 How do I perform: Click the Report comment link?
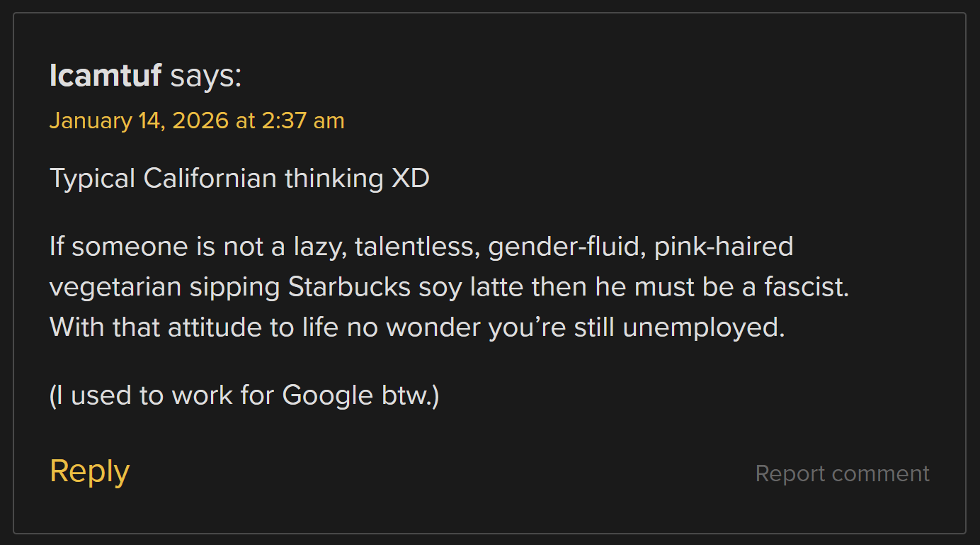(x=842, y=473)
